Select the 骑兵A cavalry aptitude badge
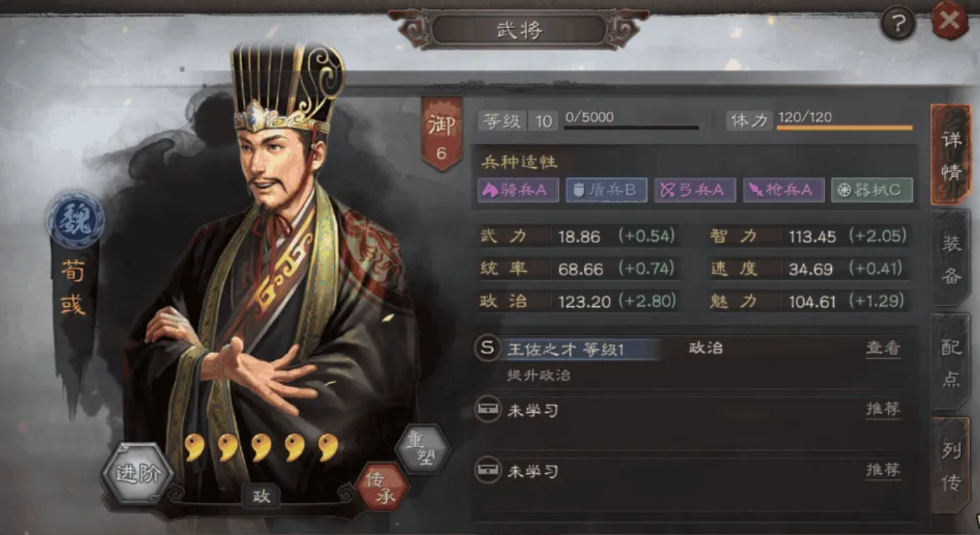 518,190
